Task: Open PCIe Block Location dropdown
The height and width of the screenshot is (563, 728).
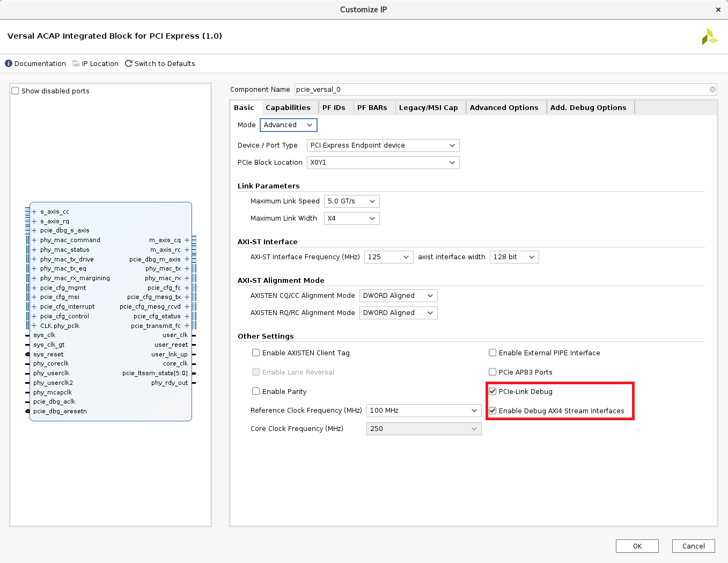Action: [x=383, y=163]
